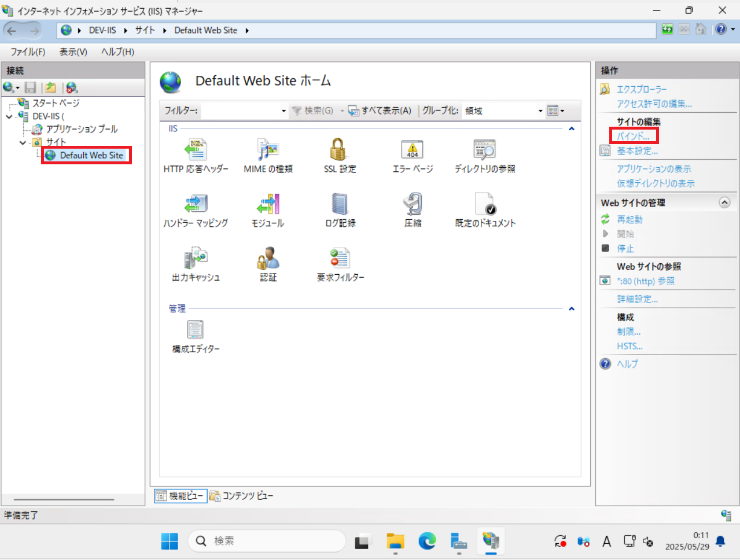Open the 構成エディター feature icon
This screenshot has height=560, width=740.
click(x=196, y=330)
